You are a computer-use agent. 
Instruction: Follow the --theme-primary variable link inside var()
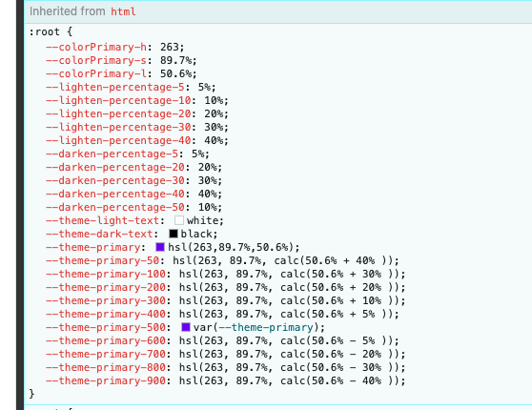click(x=266, y=328)
